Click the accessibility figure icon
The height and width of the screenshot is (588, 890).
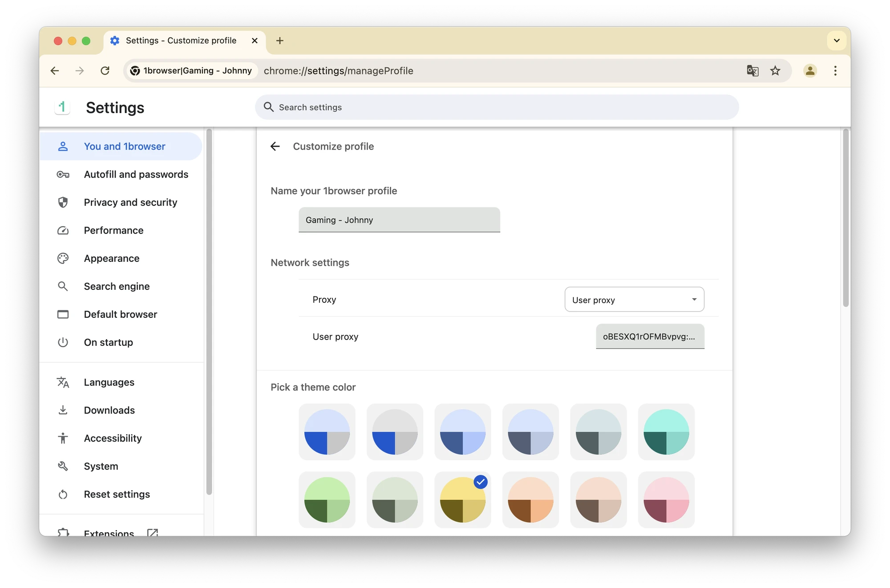63,438
